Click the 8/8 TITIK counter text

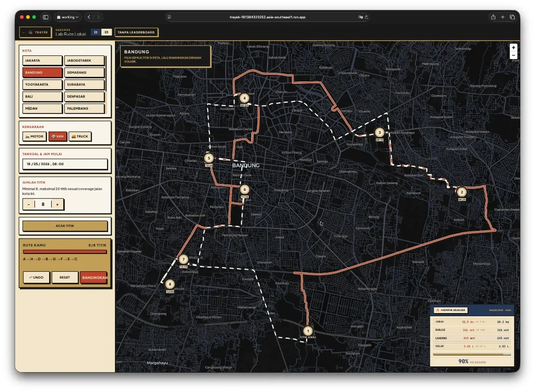coord(97,245)
